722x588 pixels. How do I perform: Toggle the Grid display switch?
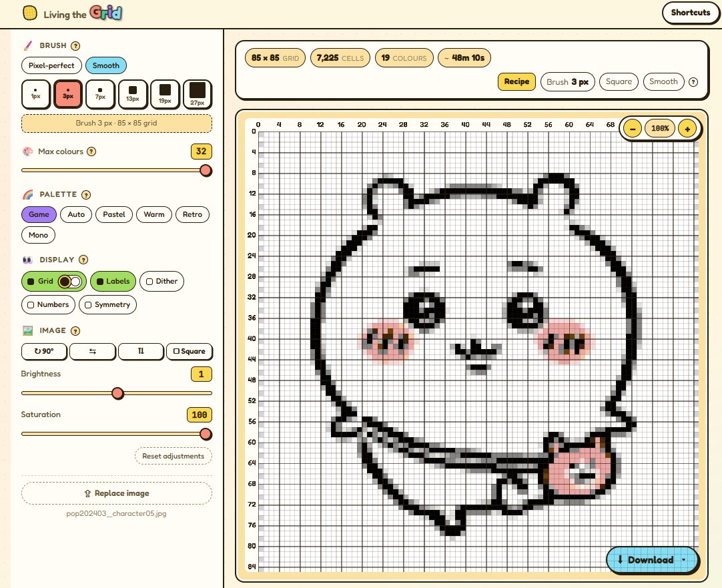point(69,282)
